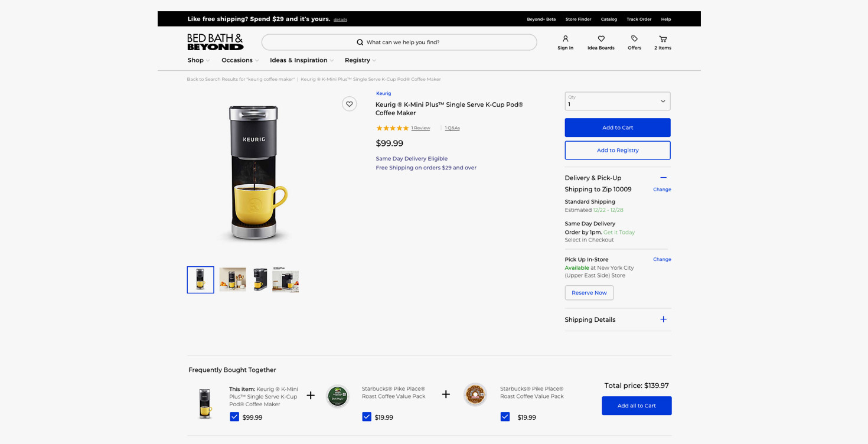Viewport: 868px width, 444px height.
Task: Click the $99.99 product price
Action: (x=390, y=143)
